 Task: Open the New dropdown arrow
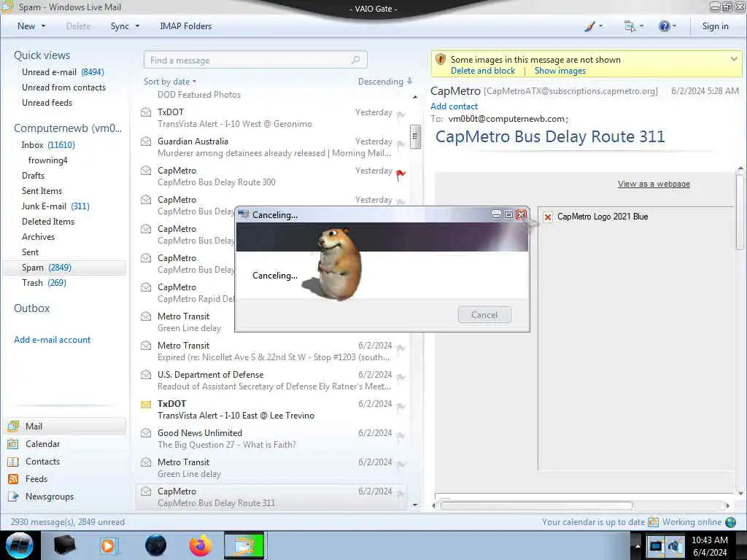tap(44, 26)
